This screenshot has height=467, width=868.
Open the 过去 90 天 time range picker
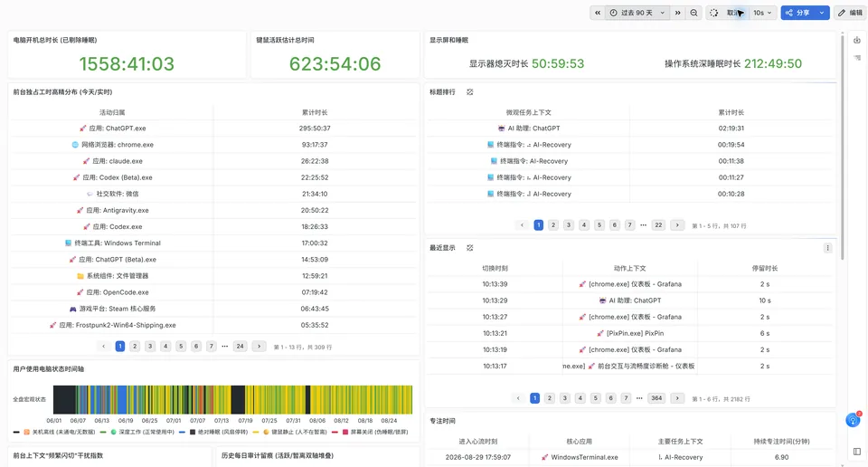[x=637, y=13]
